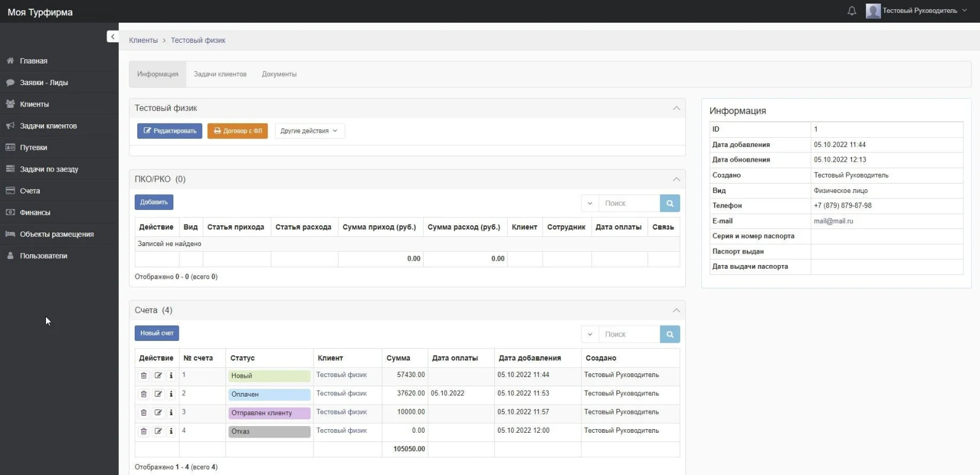Delete invoice number 4 via trash icon
The height and width of the screenshot is (475, 980).
(144, 432)
